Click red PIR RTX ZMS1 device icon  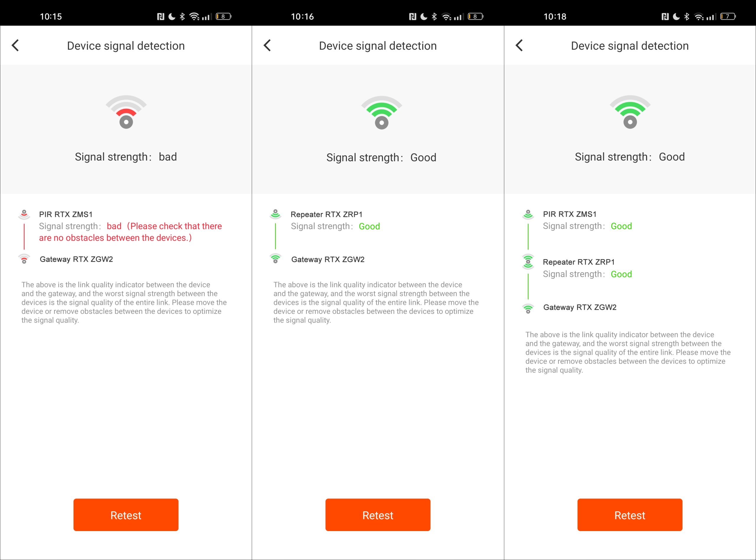(x=24, y=214)
